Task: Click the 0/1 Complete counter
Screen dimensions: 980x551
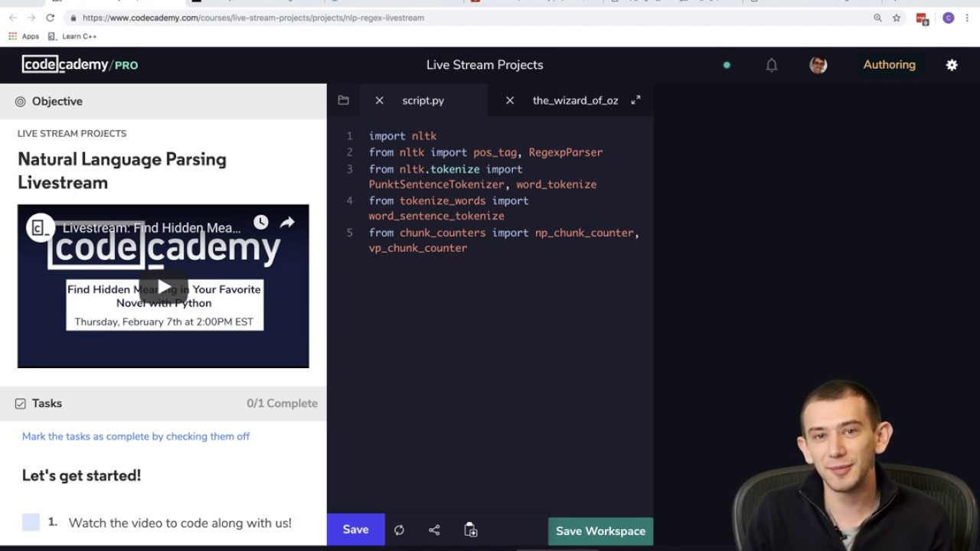Action: click(x=282, y=403)
